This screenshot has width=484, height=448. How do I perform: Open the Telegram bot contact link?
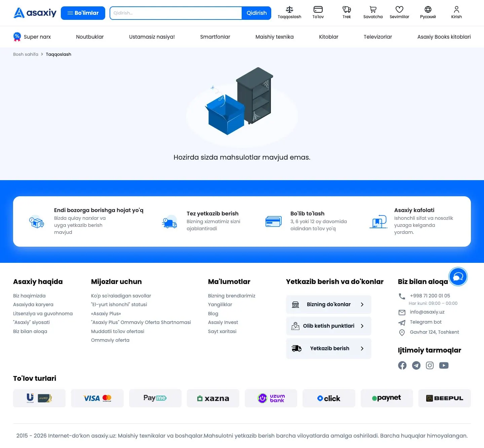tap(426, 322)
